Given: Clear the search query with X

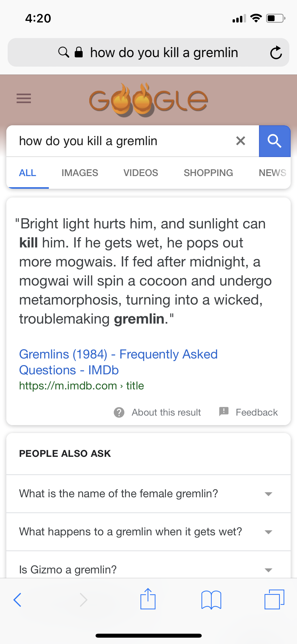Looking at the screenshot, I should click(x=241, y=141).
